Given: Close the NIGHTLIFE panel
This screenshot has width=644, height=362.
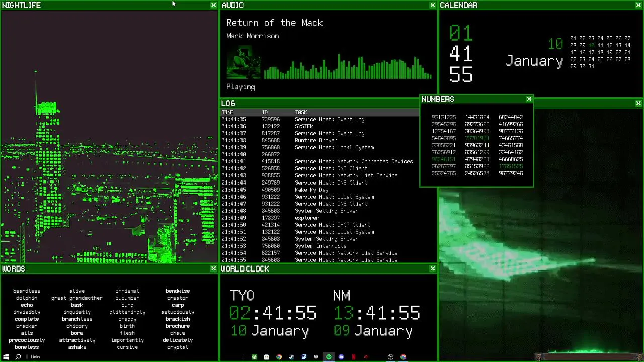Looking at the screenshot, I should [x=213, y=5].
